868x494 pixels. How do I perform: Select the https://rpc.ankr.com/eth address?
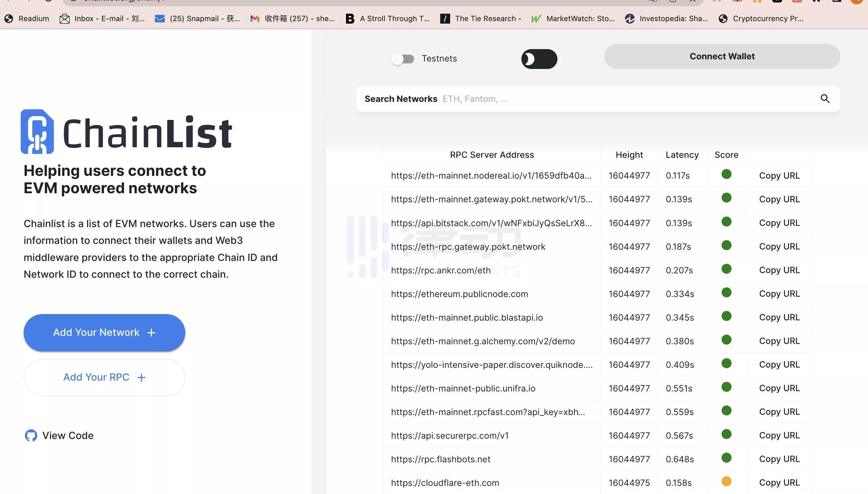point(441,270)
